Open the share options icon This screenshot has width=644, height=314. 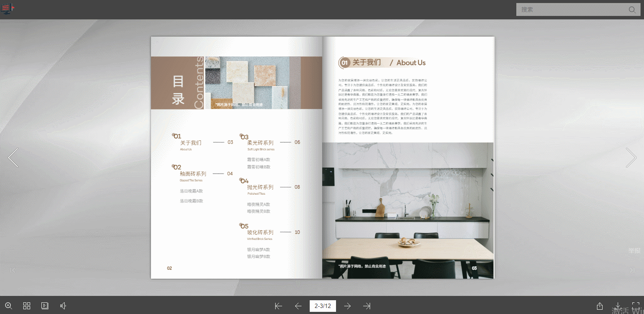(600, 306)
